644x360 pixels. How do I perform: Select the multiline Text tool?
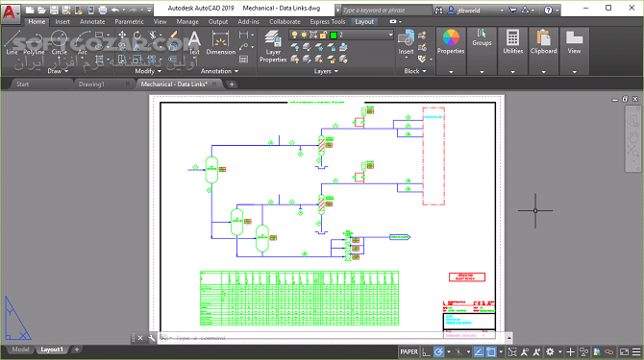pos(194,42)
